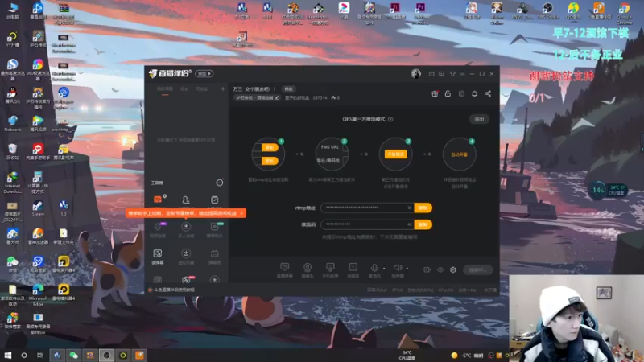Open the Windows Start menu

[x=8, y=355]
